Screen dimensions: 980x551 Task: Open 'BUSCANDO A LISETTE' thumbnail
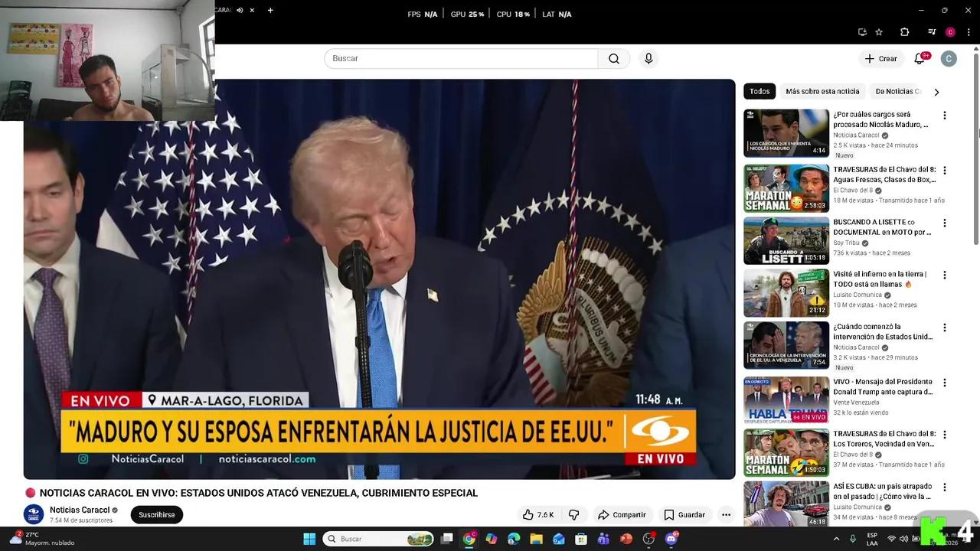[786, 241]
